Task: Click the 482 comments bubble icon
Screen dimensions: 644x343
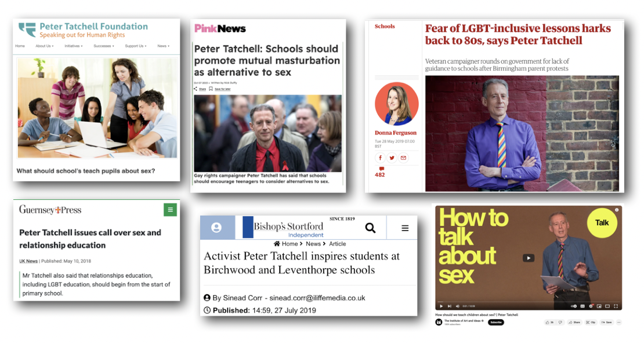Action: tap(381, 169)
